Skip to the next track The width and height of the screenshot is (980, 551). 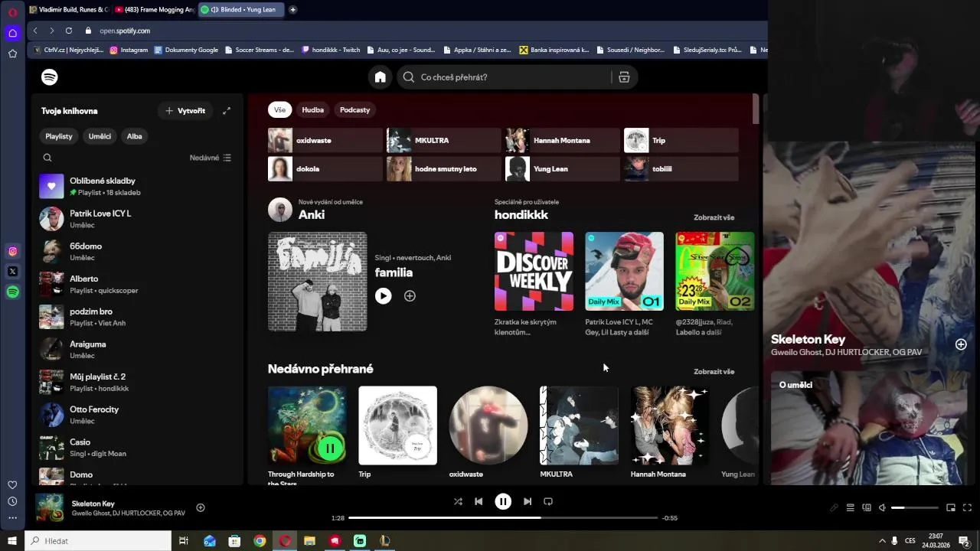pyautogui.click(x=528, y=501)
